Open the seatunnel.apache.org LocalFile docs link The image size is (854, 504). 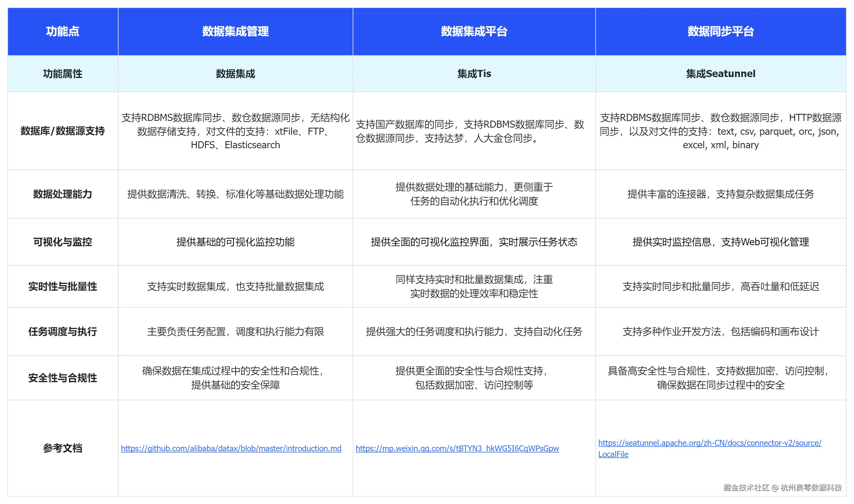coord(710,448)
